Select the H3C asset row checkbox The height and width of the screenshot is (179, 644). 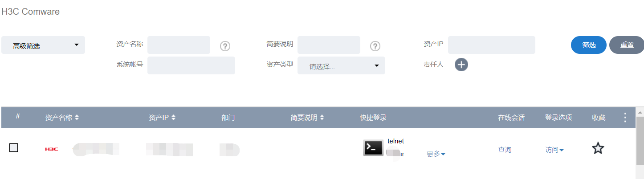click(x=14, y=148)
